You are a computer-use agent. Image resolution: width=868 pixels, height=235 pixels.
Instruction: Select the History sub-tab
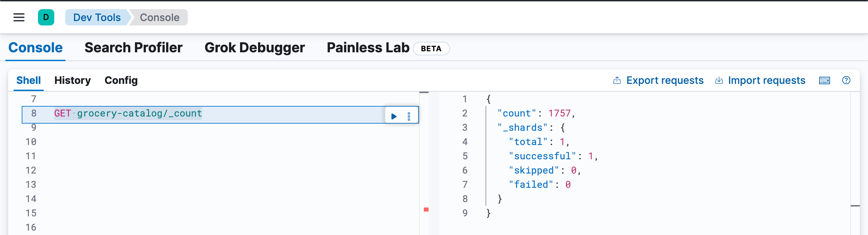[x=73, y=80]
